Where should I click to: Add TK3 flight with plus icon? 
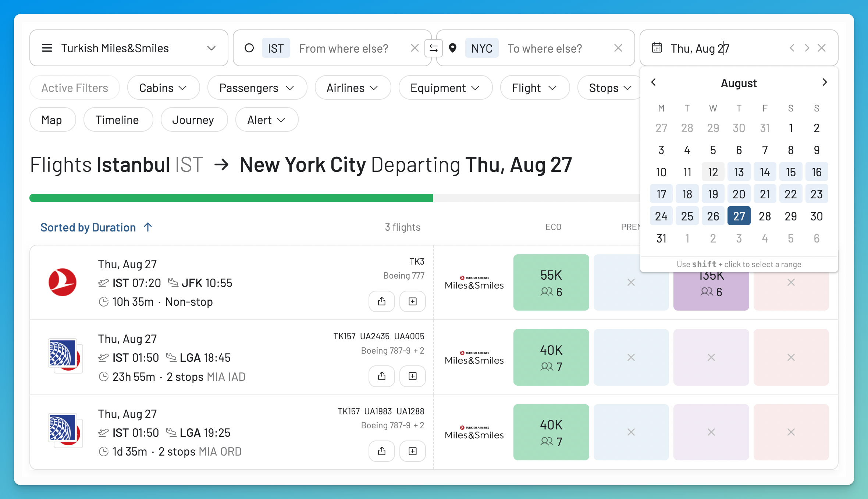coord(413,301)
